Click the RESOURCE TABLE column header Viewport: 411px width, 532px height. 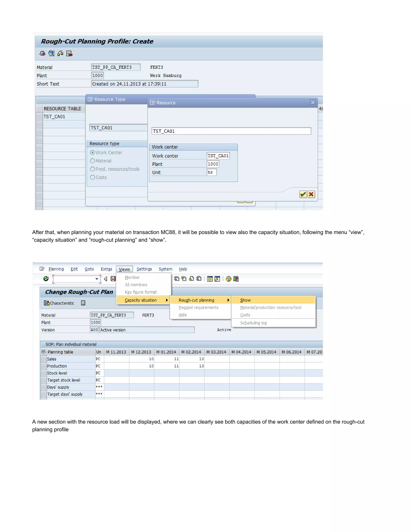64,109
